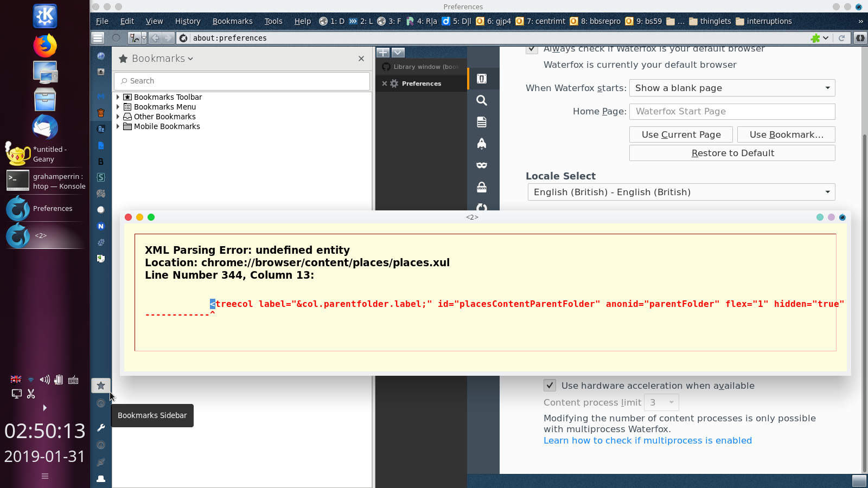Open Security padlock icon in Preferences
The height and width of the screenshot is (488, 868).
[482, 187]
